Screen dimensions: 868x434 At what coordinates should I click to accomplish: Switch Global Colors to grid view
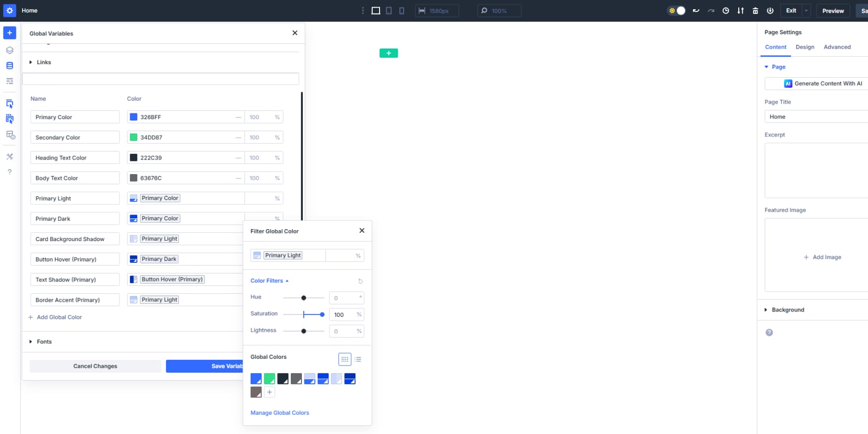[x=345, y=359]
